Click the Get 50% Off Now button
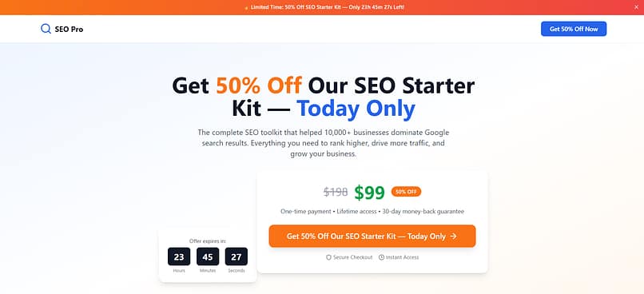Image resolution: width=644 pixels, height=294 pixels. pos(574,29)
